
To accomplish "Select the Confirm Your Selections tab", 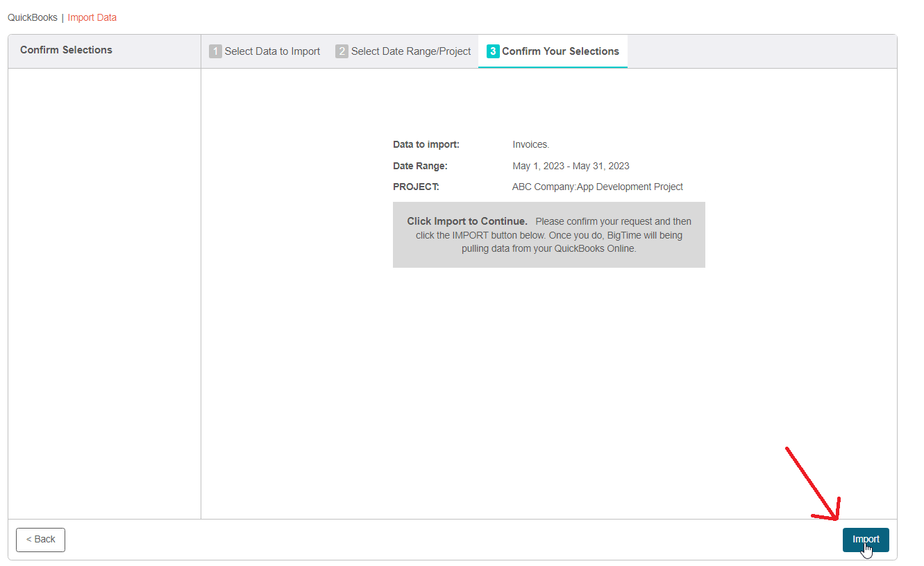I will click(553, 51).
